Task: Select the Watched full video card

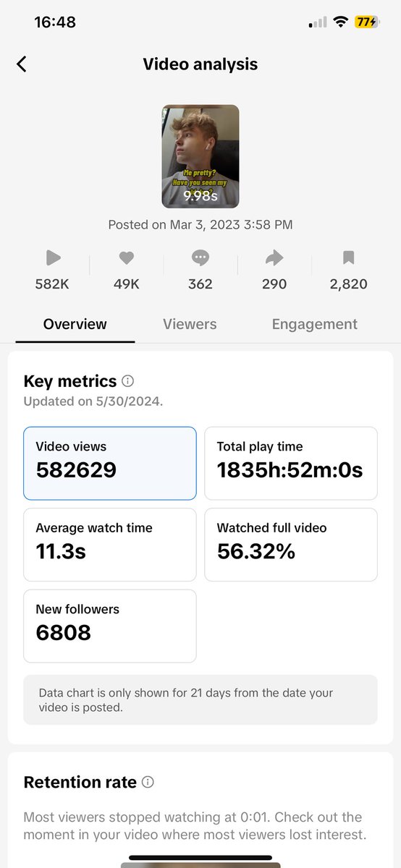Action: pos(291,545)
